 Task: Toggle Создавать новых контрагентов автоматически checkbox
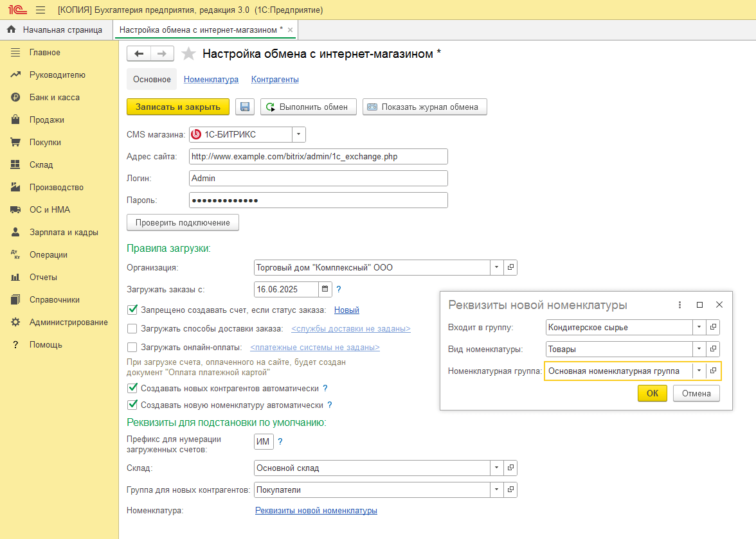(x=132, y=388)
